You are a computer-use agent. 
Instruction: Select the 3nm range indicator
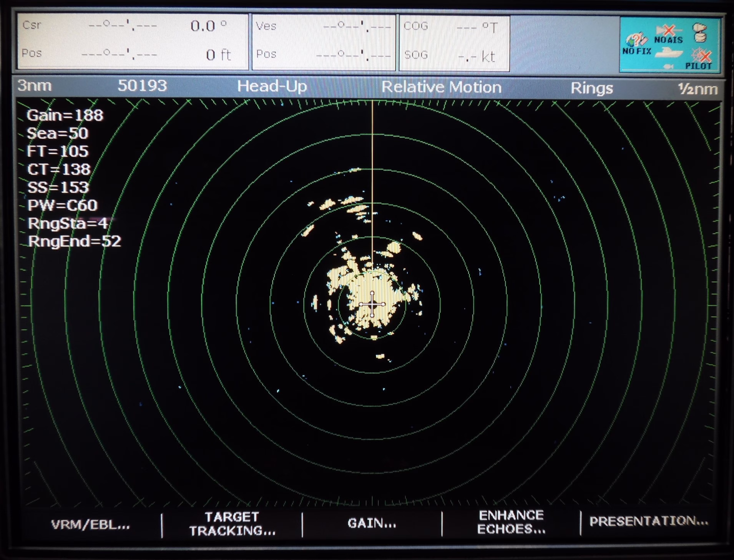point(34,86)
